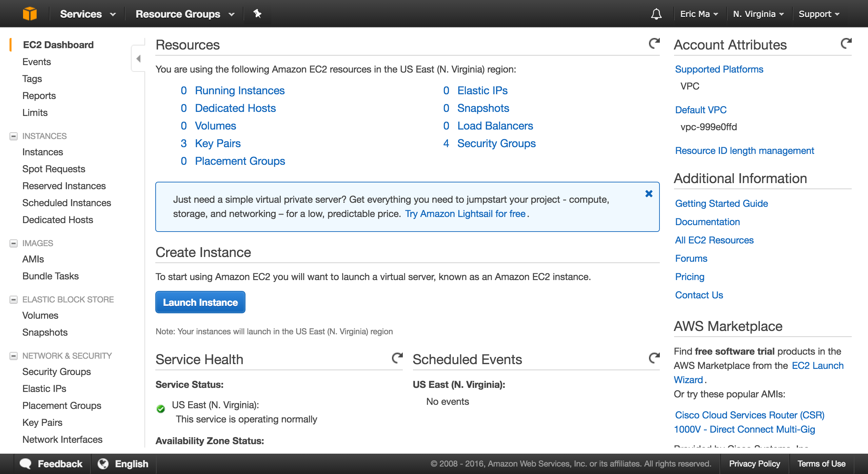Open the Supported Platforms link
The width and height of the screenshot is (868, 474).
[719, 69]
